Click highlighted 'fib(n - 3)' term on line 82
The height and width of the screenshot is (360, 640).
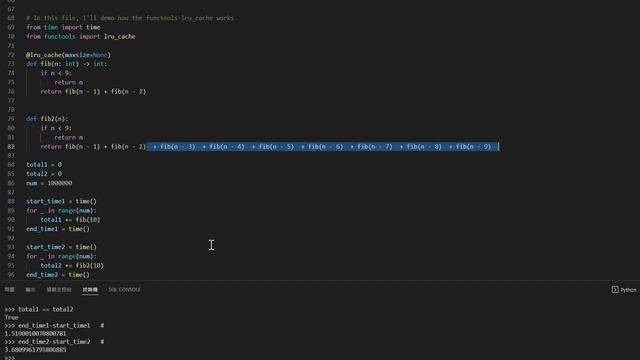point(178,147)
